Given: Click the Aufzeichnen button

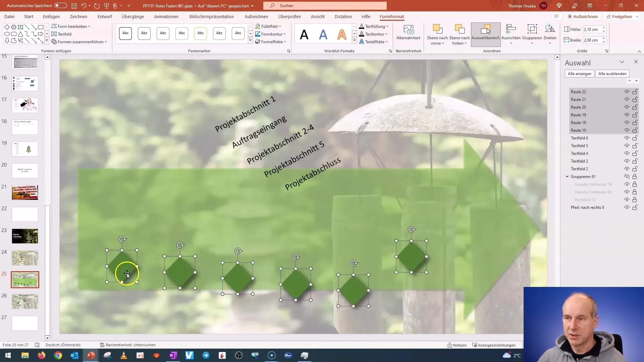Looking at the screenshot, I should (583, 16).
